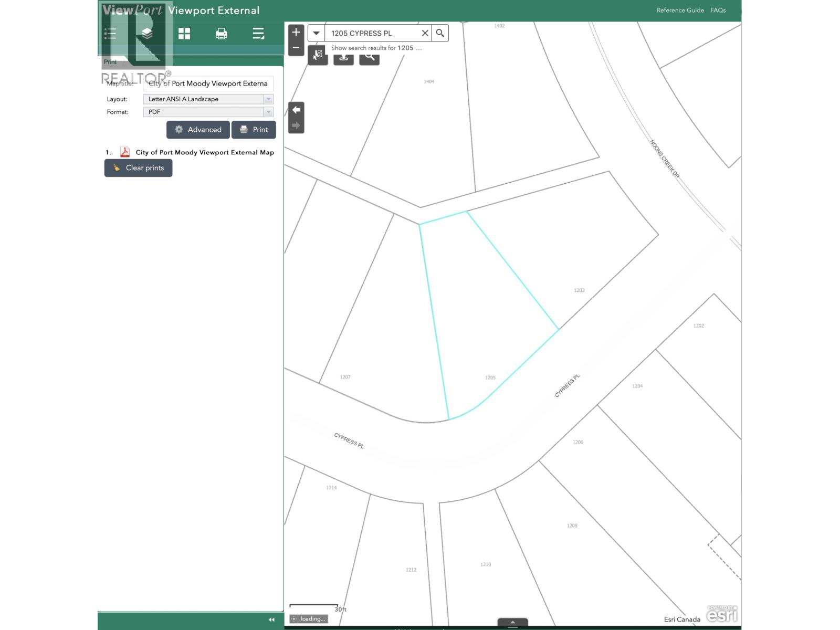Clear prints from the results list

138,168
